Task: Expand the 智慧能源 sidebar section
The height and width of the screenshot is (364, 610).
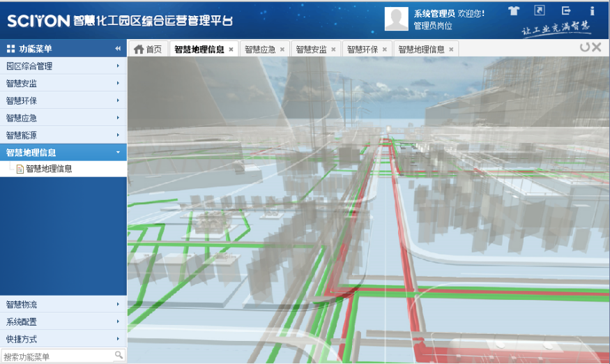Action: (x=63, y=135)
